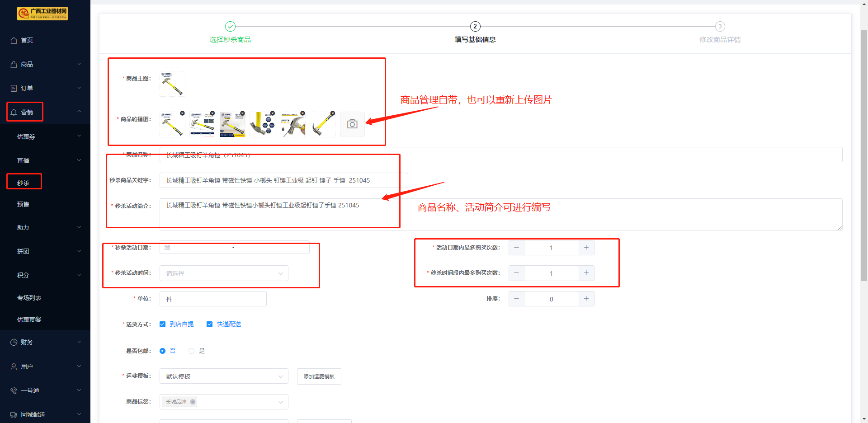Select 是 for 是否包邮
Image resolution: width=868 pixels, height=423 pixels.
192,351
